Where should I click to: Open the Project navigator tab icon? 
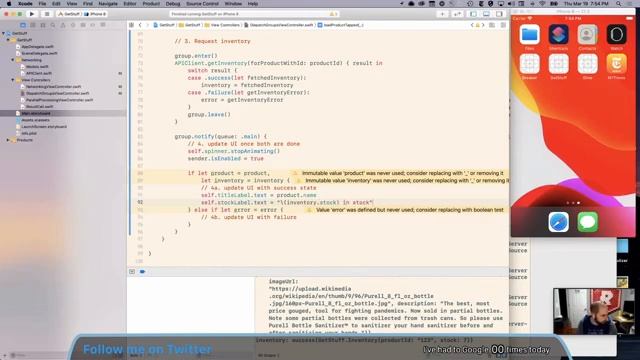[x=23, y=25]
